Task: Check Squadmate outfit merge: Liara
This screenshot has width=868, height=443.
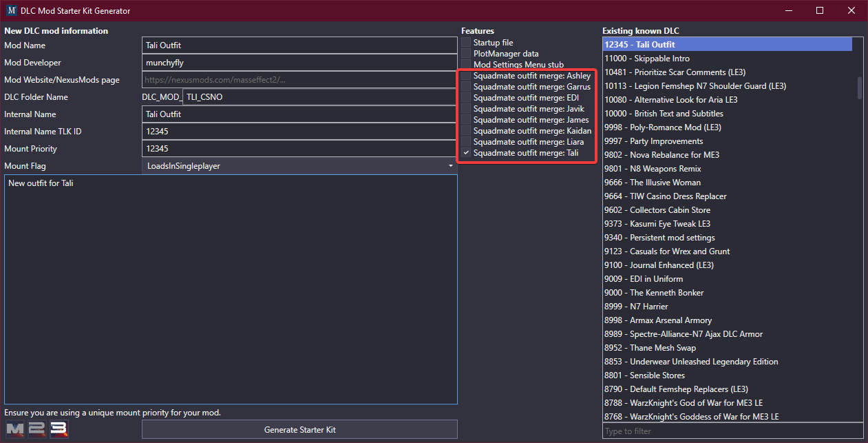Action: click(x=466, y=142)
